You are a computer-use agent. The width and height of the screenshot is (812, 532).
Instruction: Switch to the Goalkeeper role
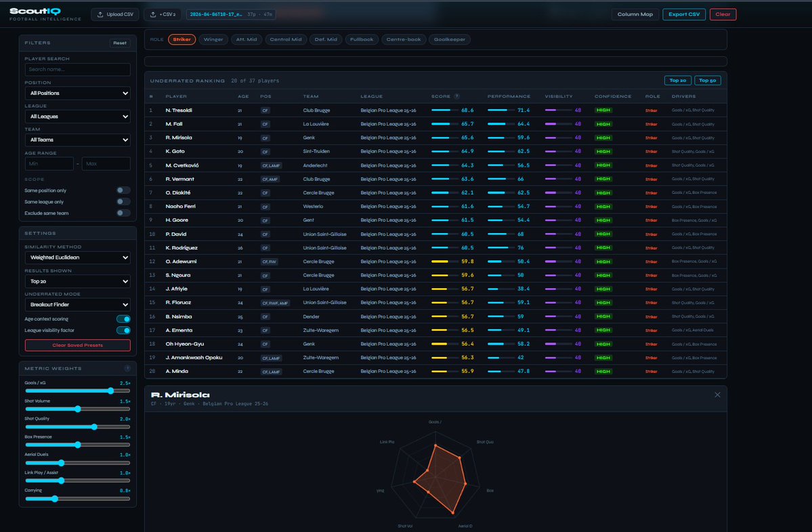450,39
